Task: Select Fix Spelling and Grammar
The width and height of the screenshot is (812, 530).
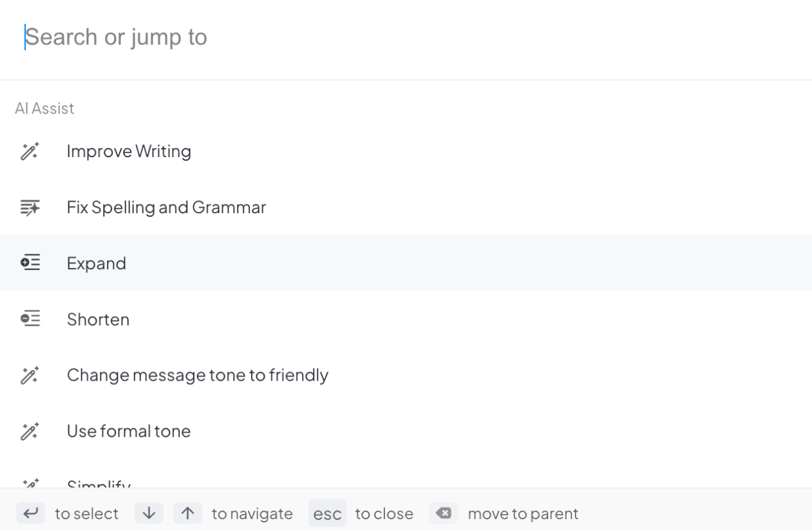Action: coord(166,207)
